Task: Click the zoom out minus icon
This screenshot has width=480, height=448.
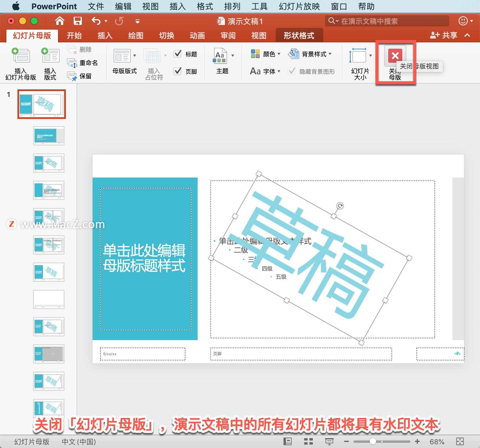Action: (346, 442)
